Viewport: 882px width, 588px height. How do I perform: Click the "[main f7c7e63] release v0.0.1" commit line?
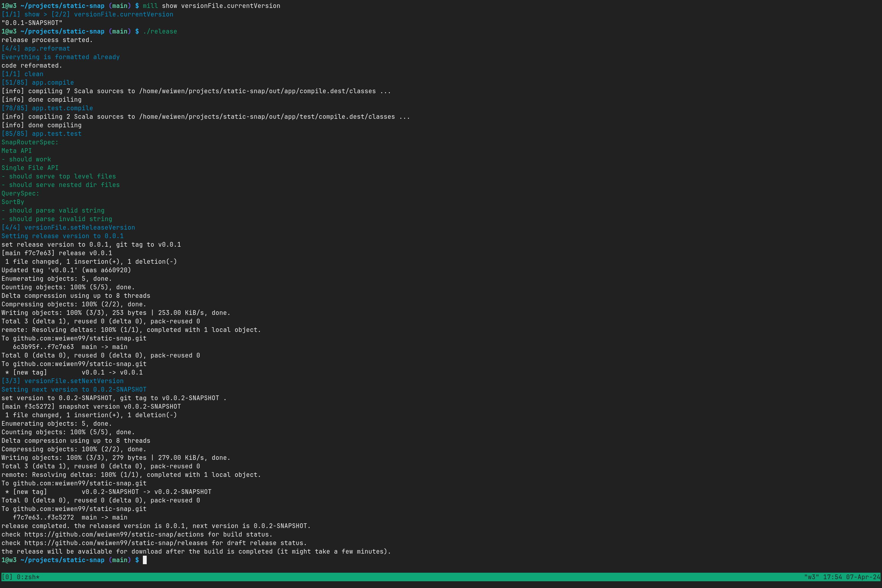pyautogui.click(x=57, y=253)
